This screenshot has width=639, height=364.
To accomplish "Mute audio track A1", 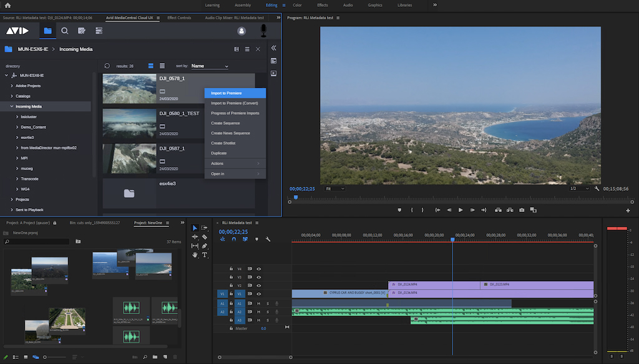I will (259, 304).
